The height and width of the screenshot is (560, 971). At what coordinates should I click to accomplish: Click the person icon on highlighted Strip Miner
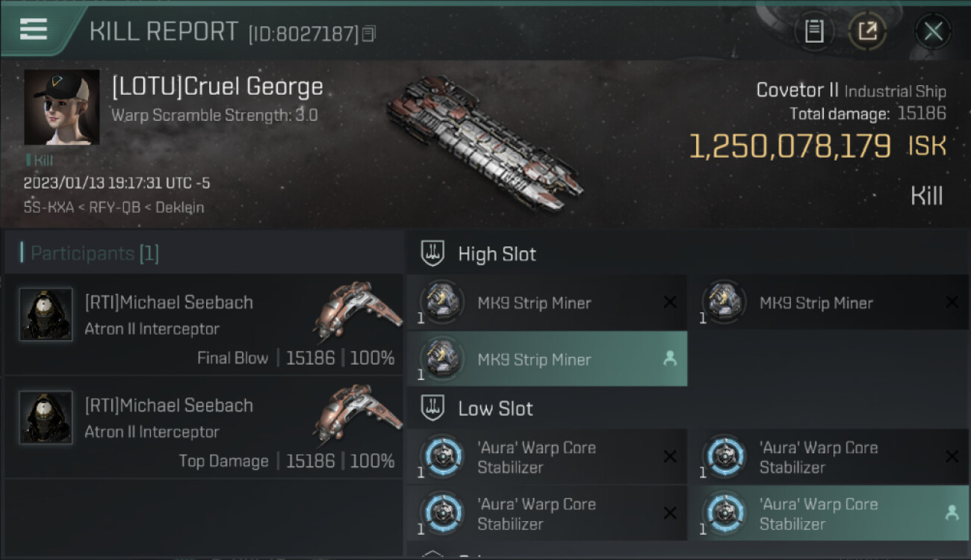[670, 359]
